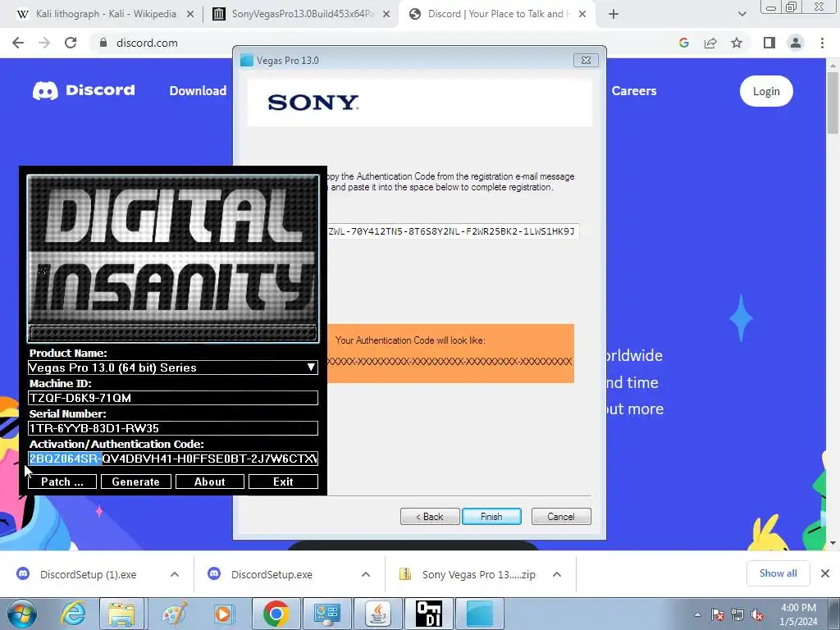Open a new browser tab

point(614,15)
